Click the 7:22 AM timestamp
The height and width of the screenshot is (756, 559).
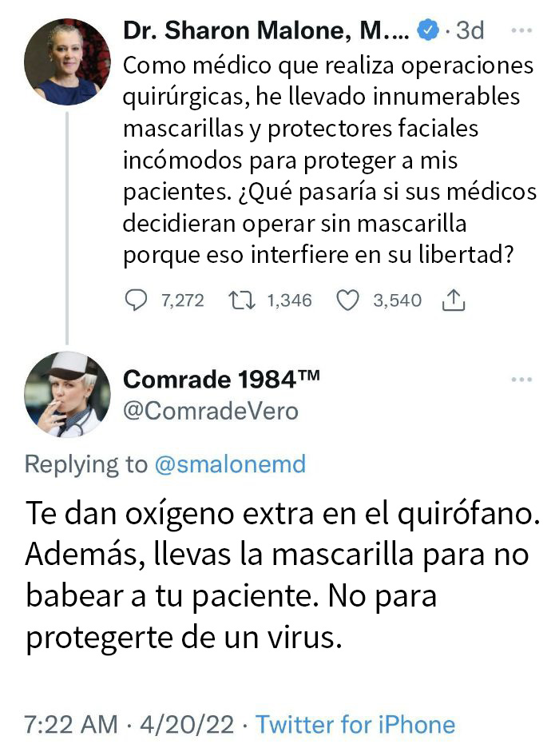point(71,725)
